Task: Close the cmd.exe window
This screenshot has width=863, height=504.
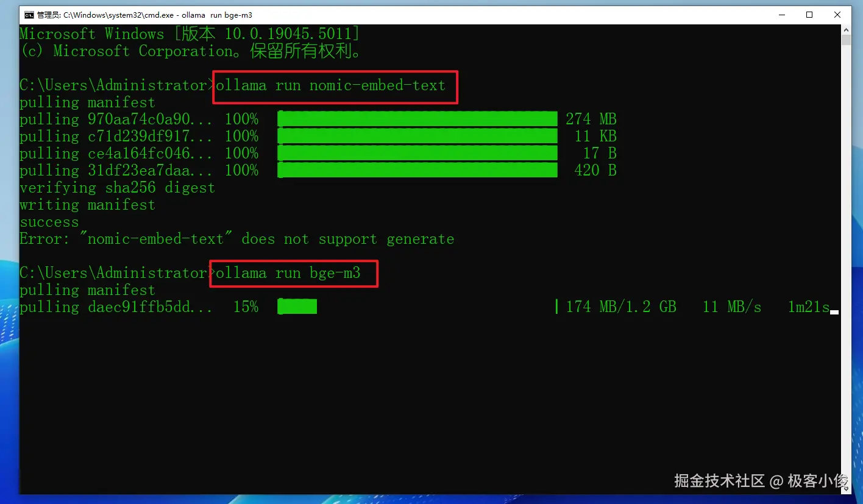Action: click(837, 15)
